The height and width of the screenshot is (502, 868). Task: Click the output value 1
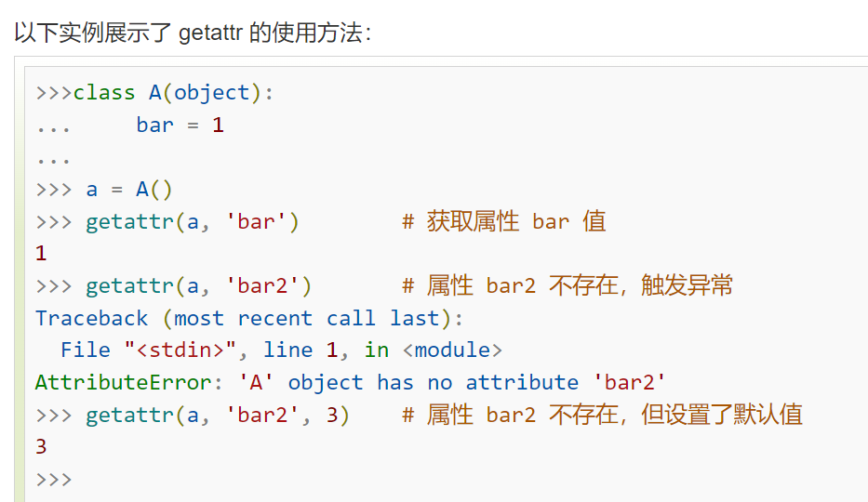[x=41, y=254]
